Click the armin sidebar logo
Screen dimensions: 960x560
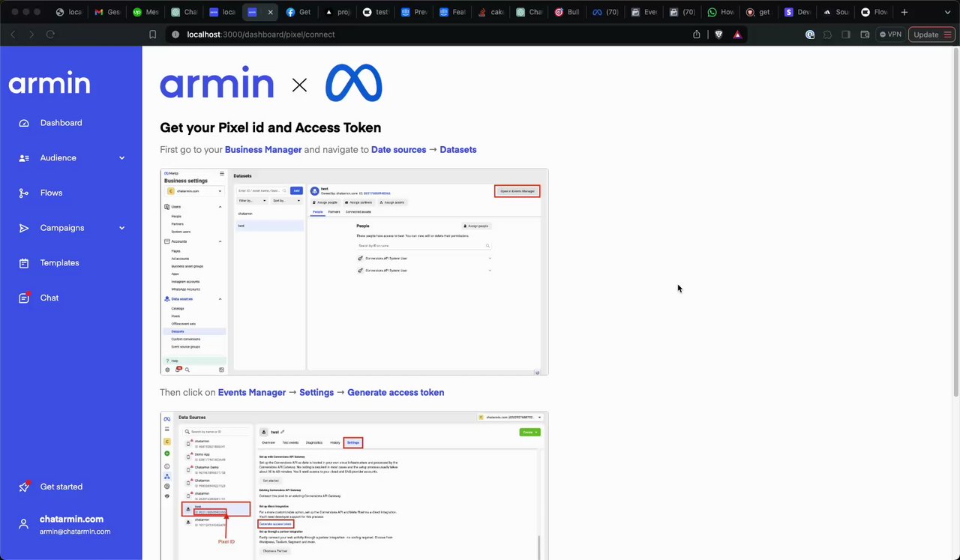point(49,83)
